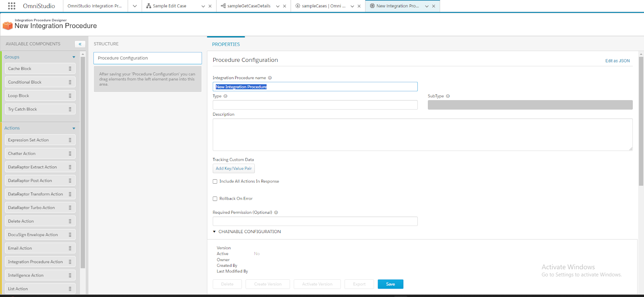Click info icon next to SubType label
Image resolution: width=644 pixels, height=297 pixels.
point(448,96)
